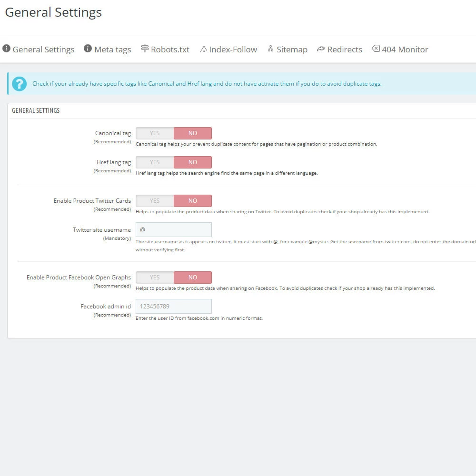Enable Canonical tag with YES

[155, 133]
